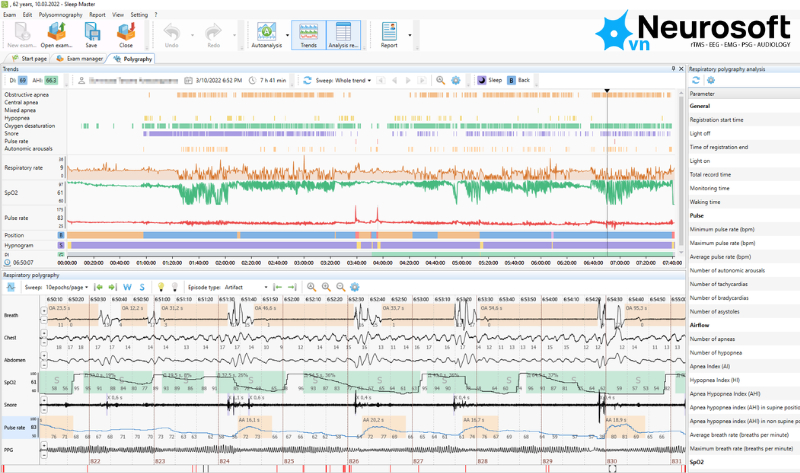Expand the Sweep Whole trend dropdown

[343, 80]
